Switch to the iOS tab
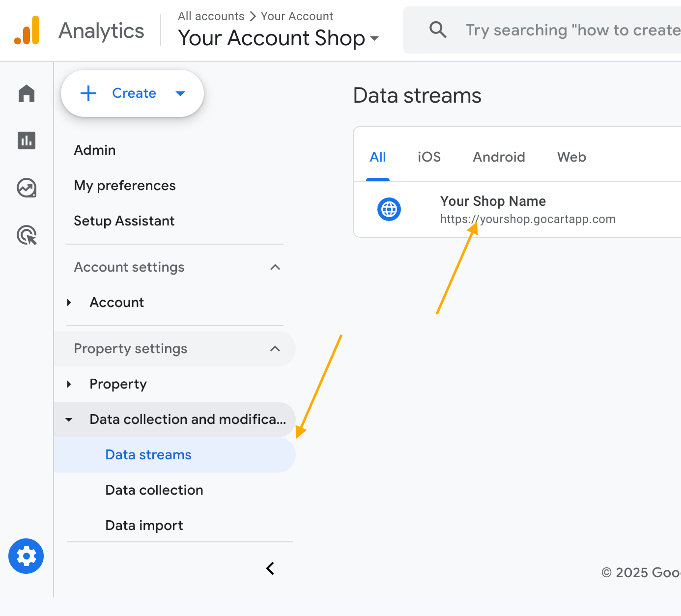681x616 pixels. pyautogui.click(x=429, y=157)
